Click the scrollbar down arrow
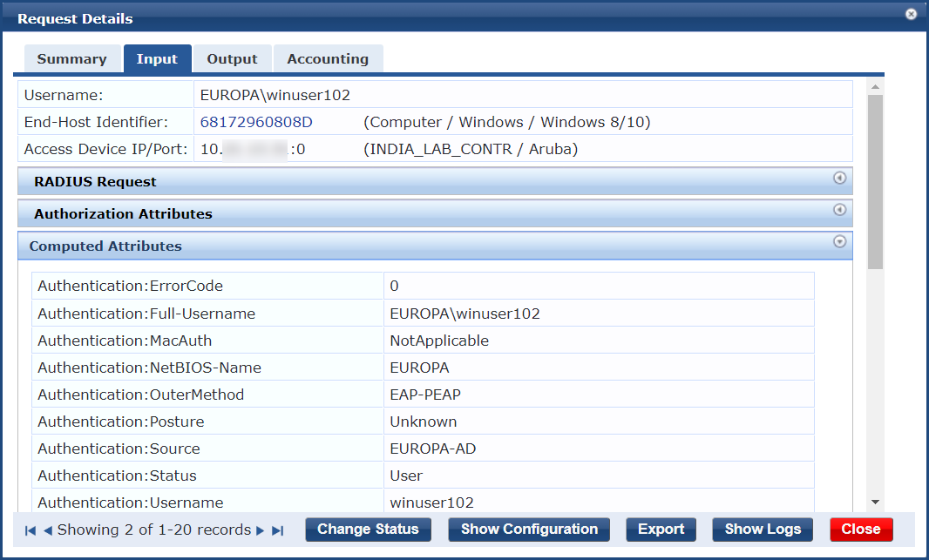This screenshot has width=929, height=560. click(875, 502)
